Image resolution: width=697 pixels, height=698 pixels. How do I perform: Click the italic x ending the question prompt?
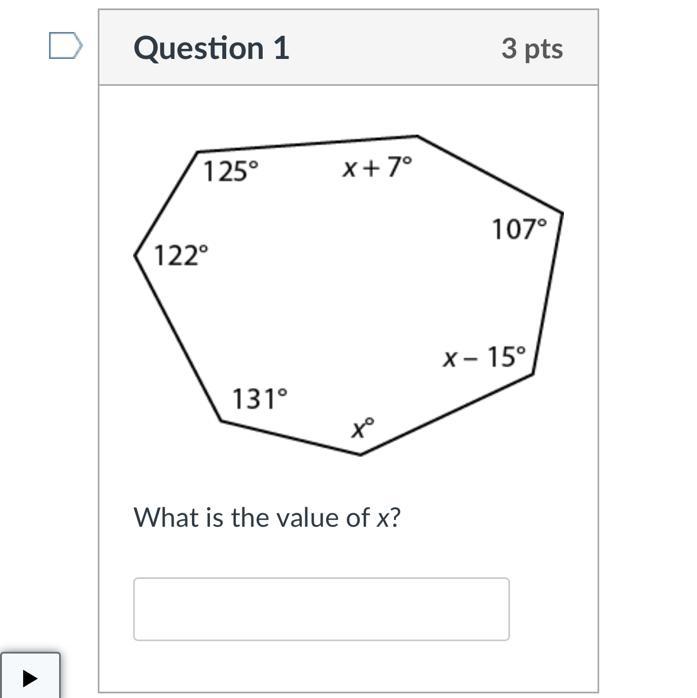(383, 519)
